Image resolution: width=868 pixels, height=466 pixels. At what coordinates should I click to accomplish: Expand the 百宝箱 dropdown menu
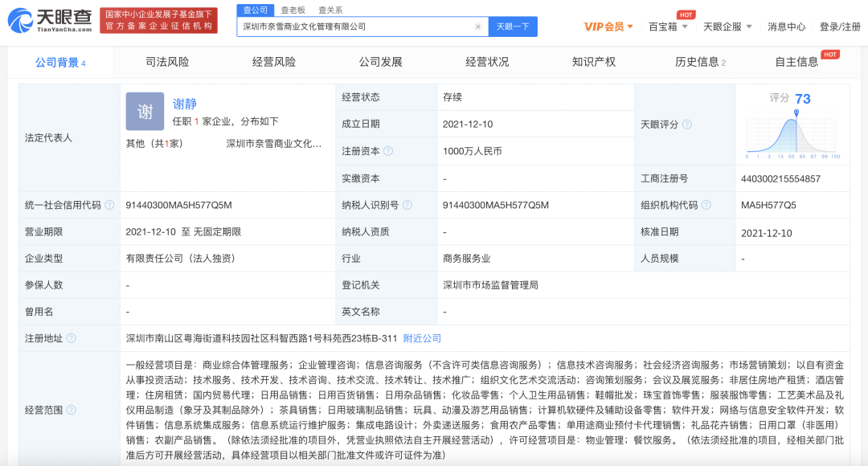click(x=668, y=27)
